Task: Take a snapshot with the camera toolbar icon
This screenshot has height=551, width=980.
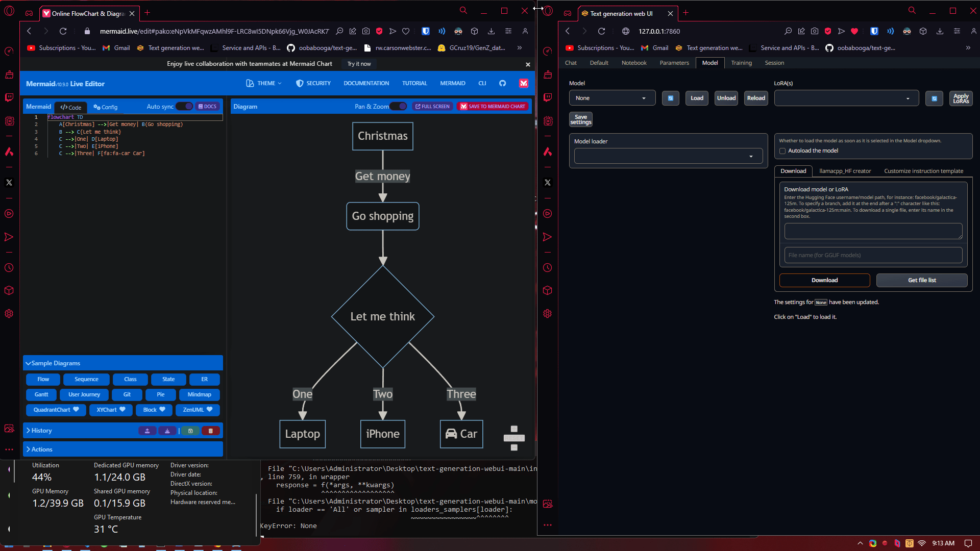Action: coord(366,31)
